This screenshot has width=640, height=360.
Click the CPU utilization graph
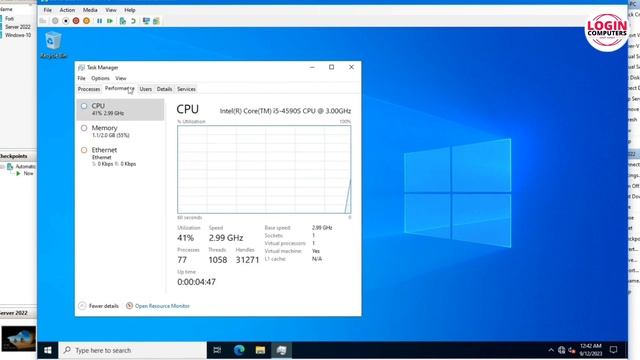(x=264, y=169)
